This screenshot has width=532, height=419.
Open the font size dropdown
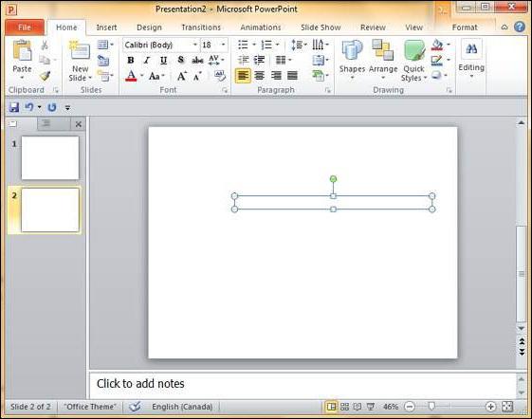[x=223, y=45]
